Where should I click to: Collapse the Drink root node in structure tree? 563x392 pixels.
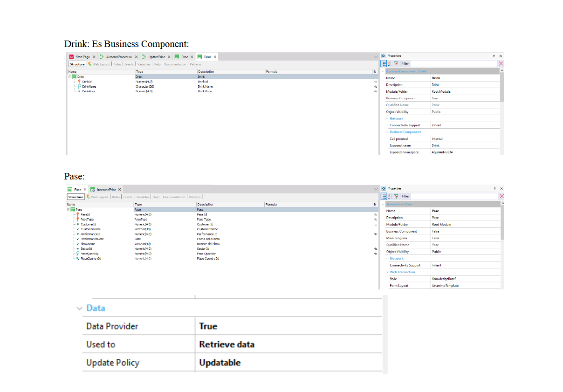(x=70, y=77)
